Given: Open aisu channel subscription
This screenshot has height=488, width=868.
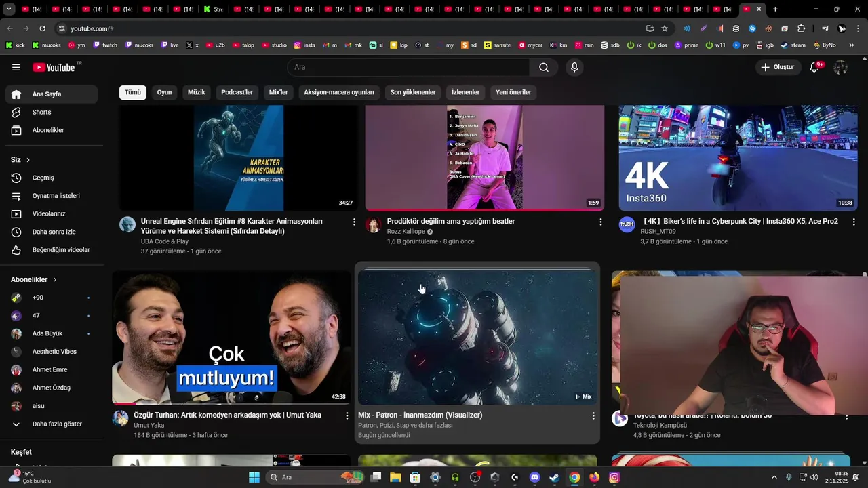Looking at the screenshot, I should 52,406.
